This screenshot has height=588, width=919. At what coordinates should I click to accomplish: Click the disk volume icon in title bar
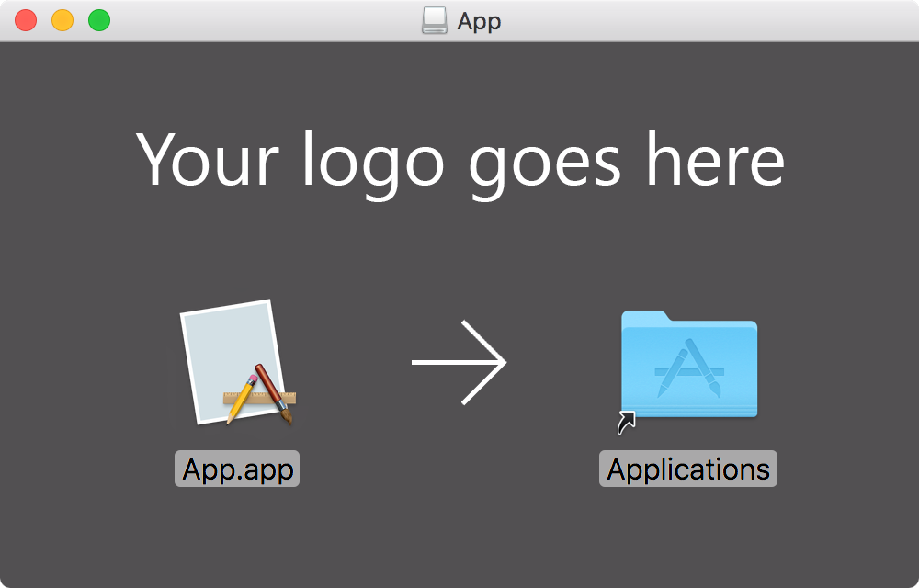(435, 20)
